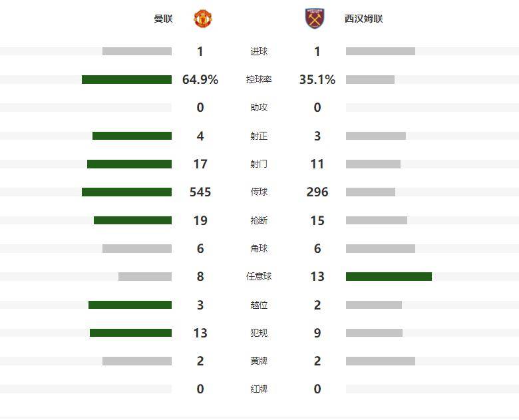Viewport: 519px width, 420px height.
Task: Select the 射正 stat label
Action: 259,136
